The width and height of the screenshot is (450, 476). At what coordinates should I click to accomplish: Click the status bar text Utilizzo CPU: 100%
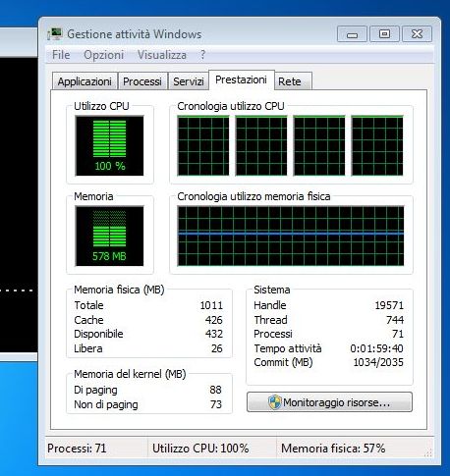pyautogui.click(x=200, y=449)
